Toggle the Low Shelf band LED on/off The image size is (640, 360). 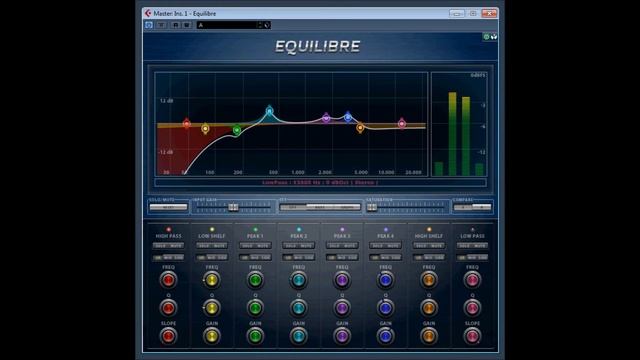211,229
